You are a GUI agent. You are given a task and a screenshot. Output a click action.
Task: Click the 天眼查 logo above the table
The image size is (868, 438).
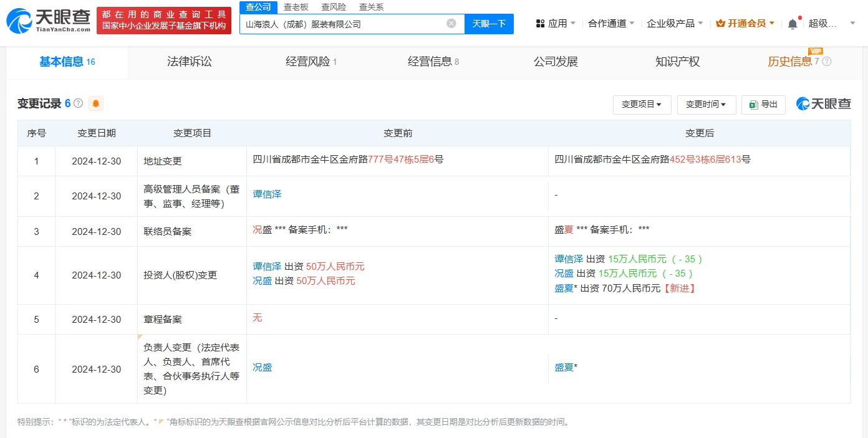822,105
